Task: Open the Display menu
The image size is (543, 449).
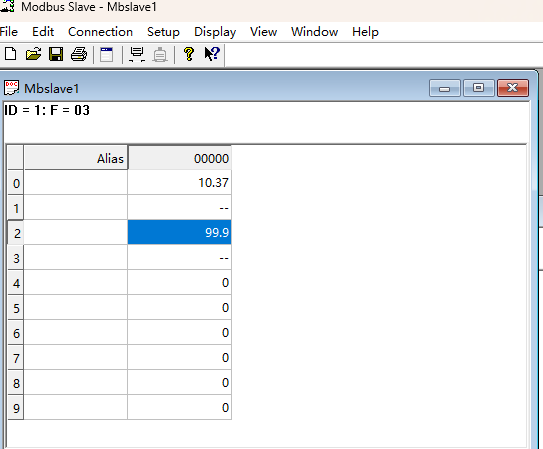Action: point(215,32)
